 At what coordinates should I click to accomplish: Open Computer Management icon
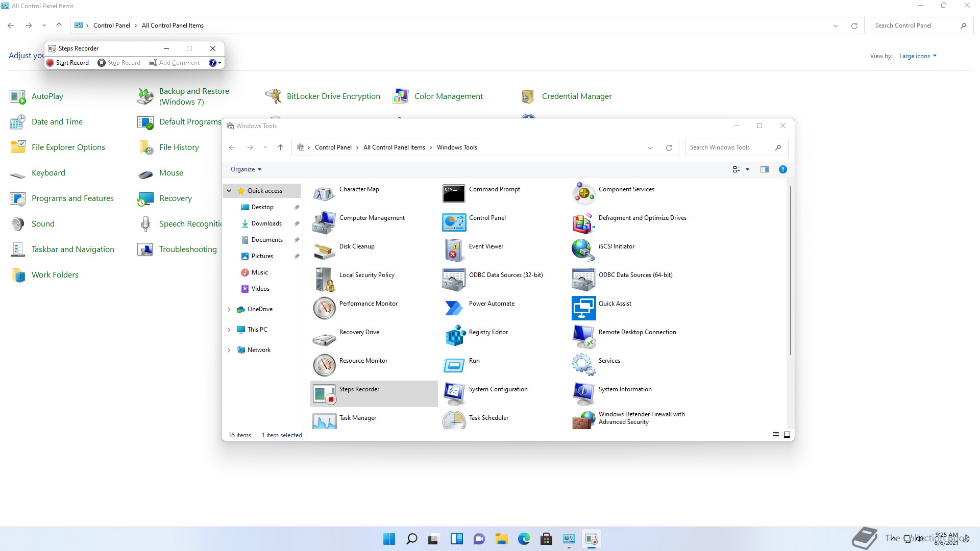pyautogui.click(x=324, y=222)
